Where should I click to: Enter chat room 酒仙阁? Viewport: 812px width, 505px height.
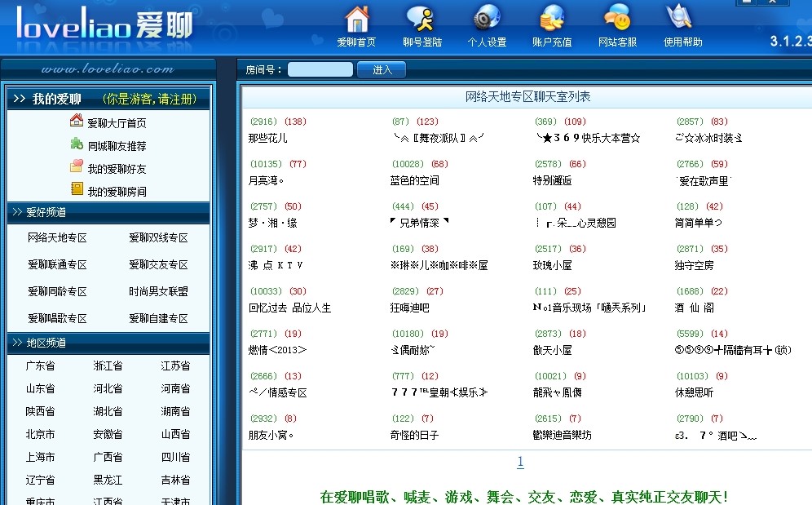pos(695,308)
